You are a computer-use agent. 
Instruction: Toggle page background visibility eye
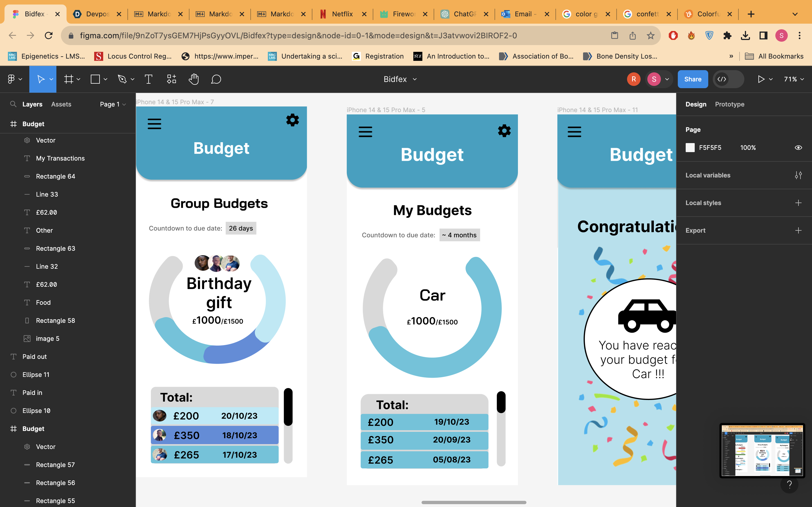pyautogui.click(x=798, y=148)
